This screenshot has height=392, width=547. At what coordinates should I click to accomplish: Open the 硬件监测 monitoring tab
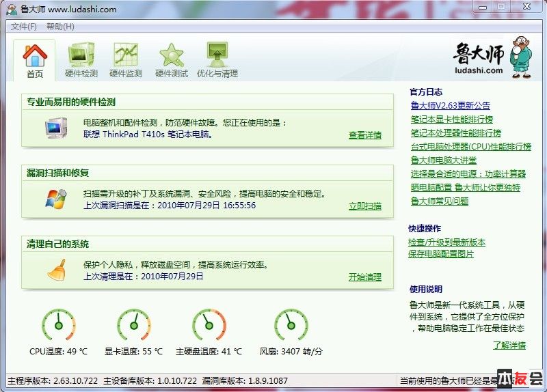(126, 61)
